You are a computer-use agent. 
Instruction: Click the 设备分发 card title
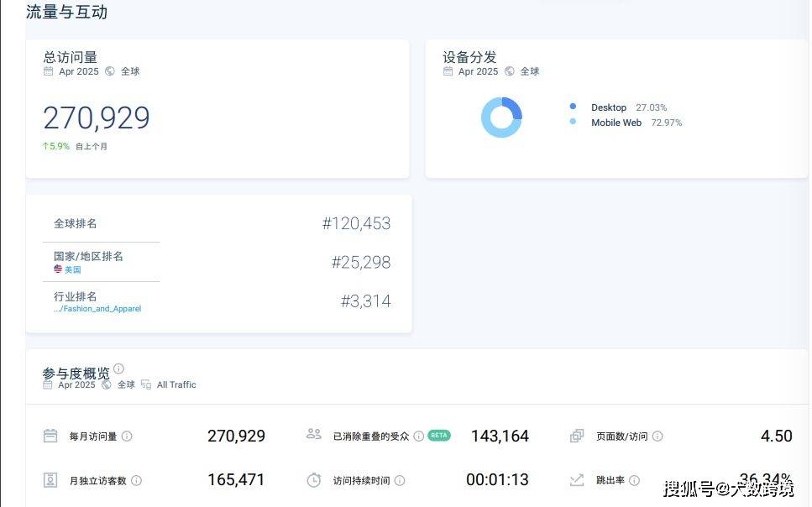(469, 57)
